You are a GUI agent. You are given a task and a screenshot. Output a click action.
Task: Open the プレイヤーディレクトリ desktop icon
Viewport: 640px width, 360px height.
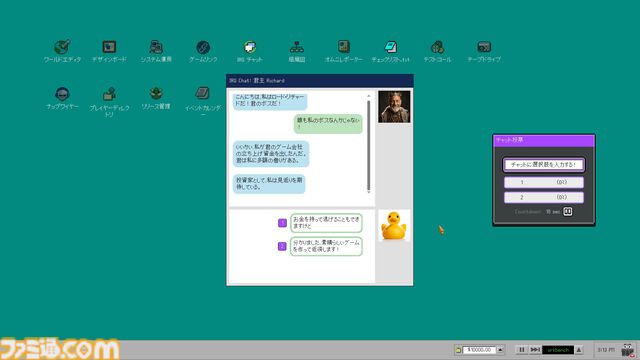tap(109, 102)
